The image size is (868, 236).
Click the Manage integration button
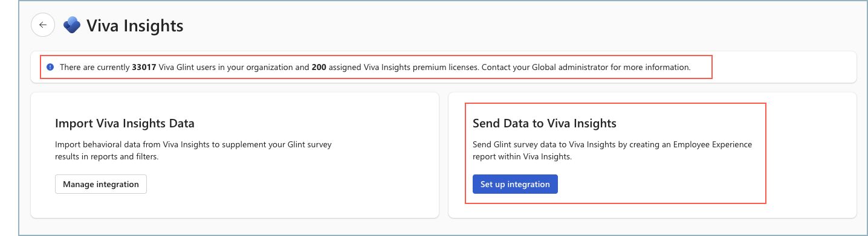pos(101,184)
